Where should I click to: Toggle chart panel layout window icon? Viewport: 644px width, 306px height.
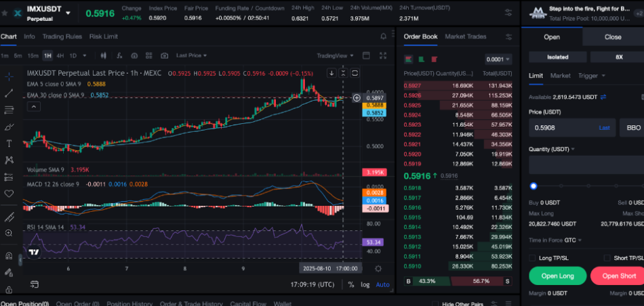click(366, 56)
